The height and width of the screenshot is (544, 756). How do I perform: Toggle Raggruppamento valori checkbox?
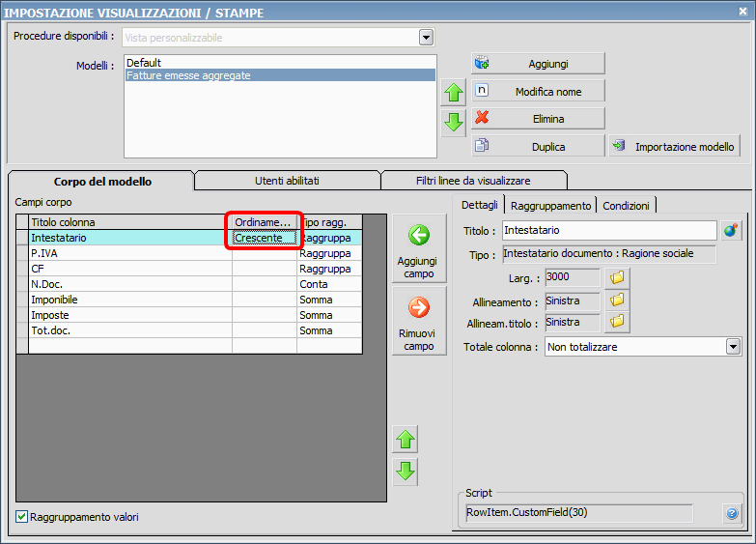(x=21, y=517)
